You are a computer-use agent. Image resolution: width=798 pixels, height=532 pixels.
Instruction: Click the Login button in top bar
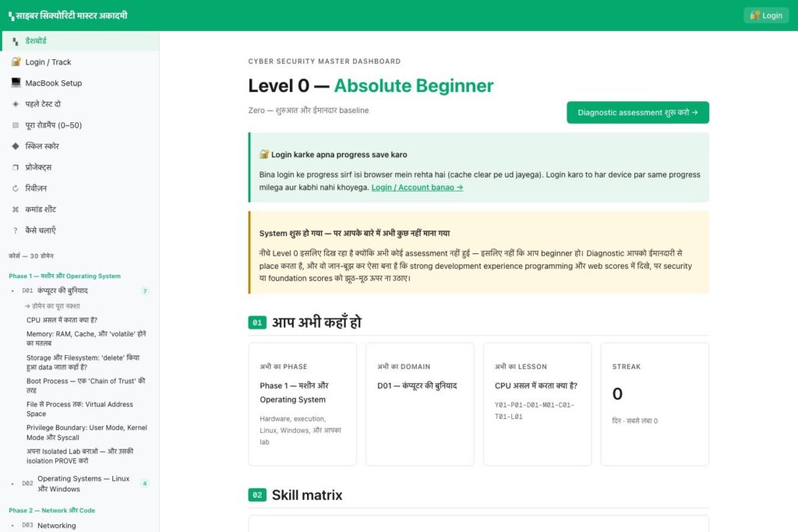coord(766,16)
